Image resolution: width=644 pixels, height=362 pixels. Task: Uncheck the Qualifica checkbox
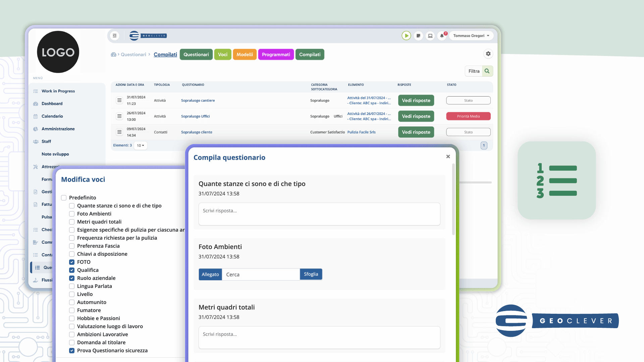(x=72, y=270)
